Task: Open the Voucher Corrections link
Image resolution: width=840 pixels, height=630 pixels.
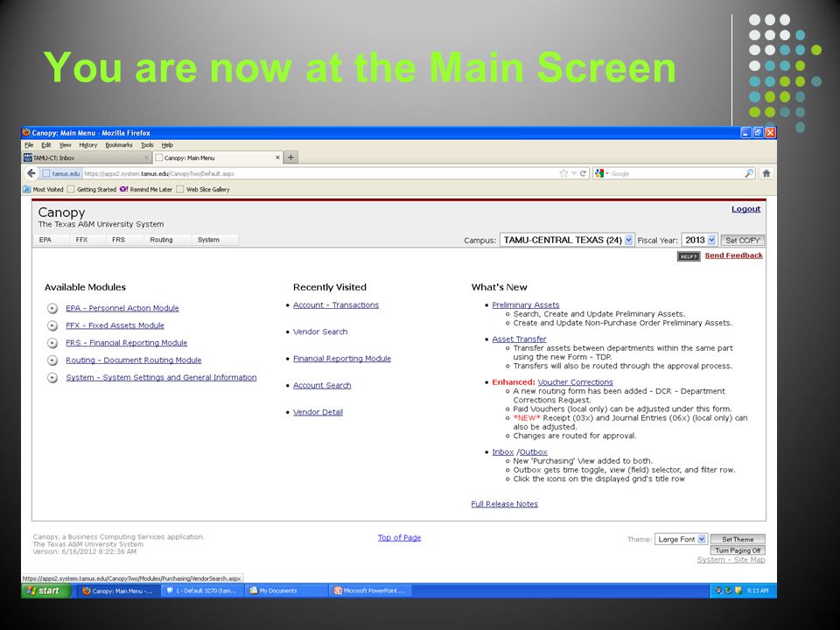Action: [x=576, y=382]
